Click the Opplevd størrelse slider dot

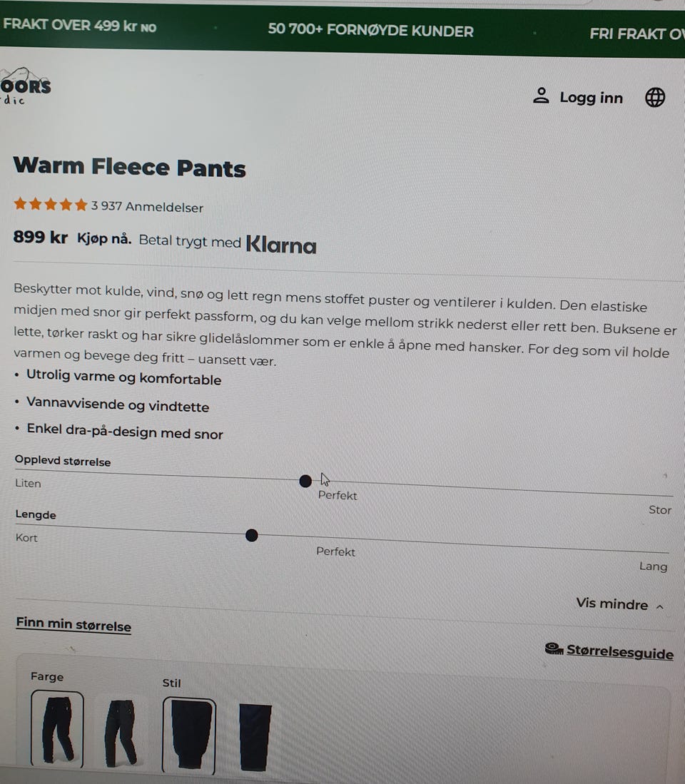click(x=305, y=481)
